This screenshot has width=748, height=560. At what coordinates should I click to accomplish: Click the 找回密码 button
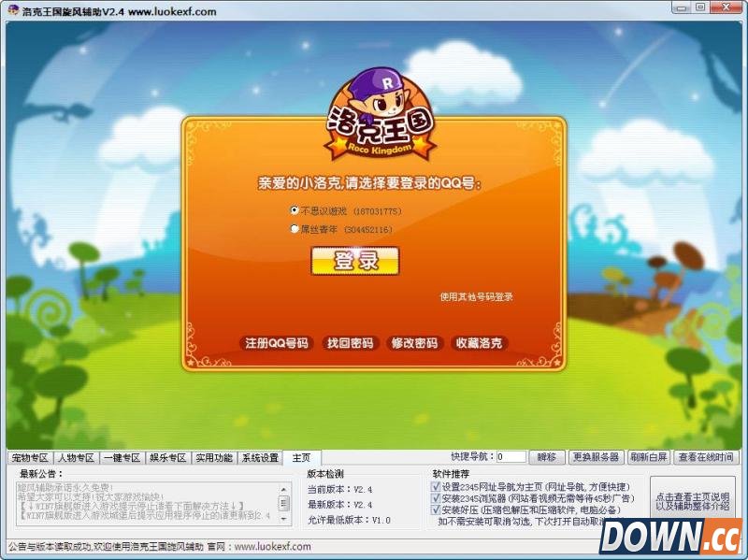pyautogui.click(x=349, y=343)
